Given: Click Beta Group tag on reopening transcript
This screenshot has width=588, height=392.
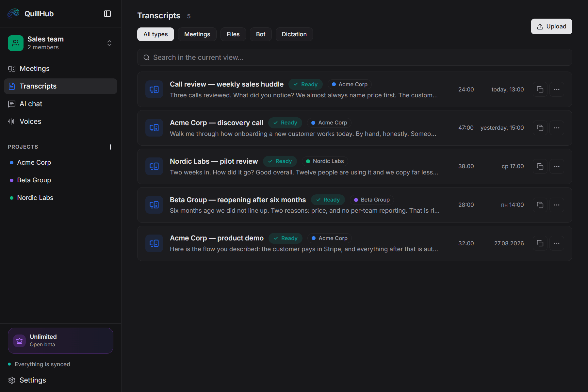Looking at the screenshot, I should (x=372, y=200).
